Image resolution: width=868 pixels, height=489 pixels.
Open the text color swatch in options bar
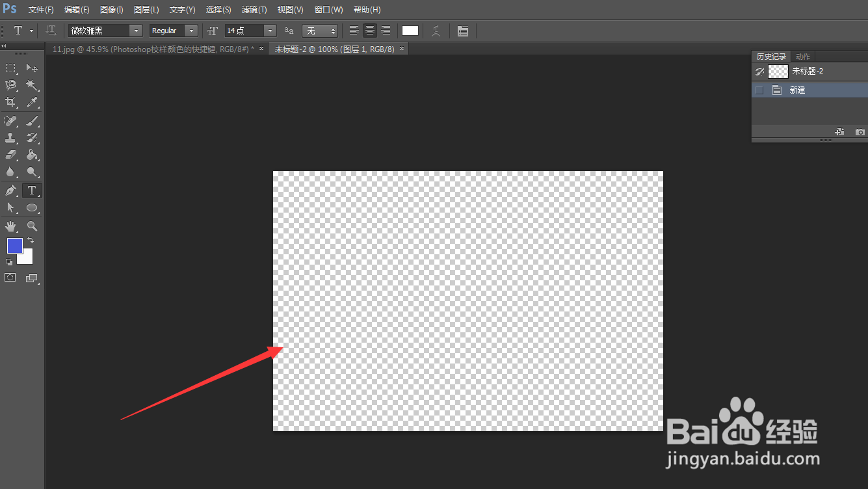(x=410, y=31)
